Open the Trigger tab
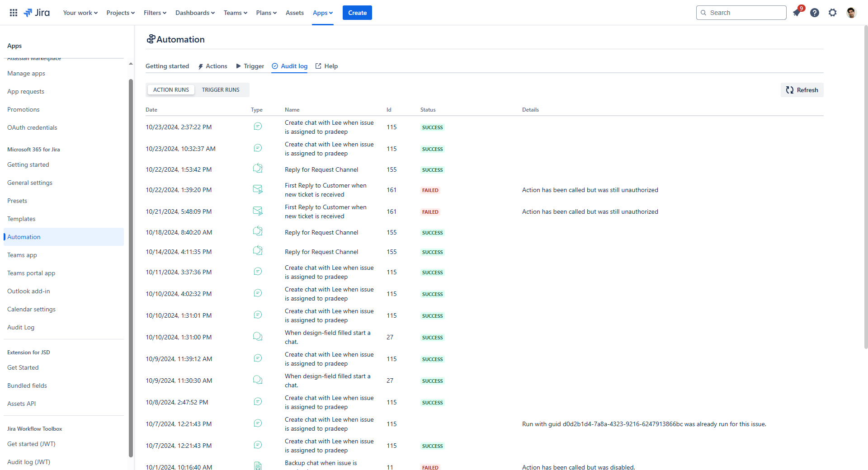Image resolution: width=868 pixels, height=470 pixels. (x=250, y=66)
